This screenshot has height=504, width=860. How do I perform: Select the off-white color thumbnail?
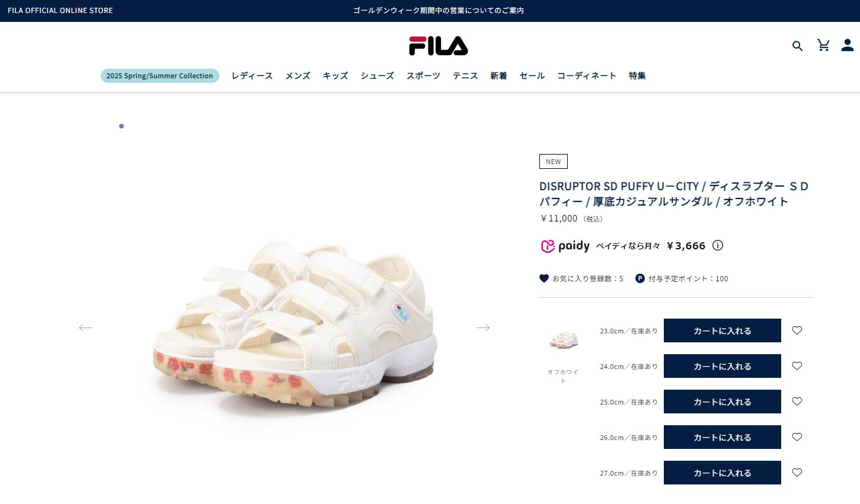pyautogui.click(x=563, y=340)
